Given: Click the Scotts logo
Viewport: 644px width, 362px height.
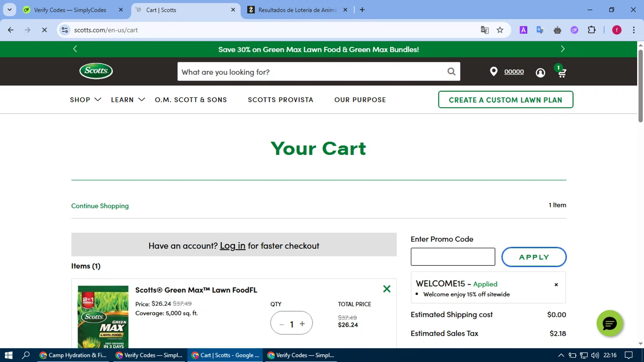Looking at the screenshot, I should [96, 71].
